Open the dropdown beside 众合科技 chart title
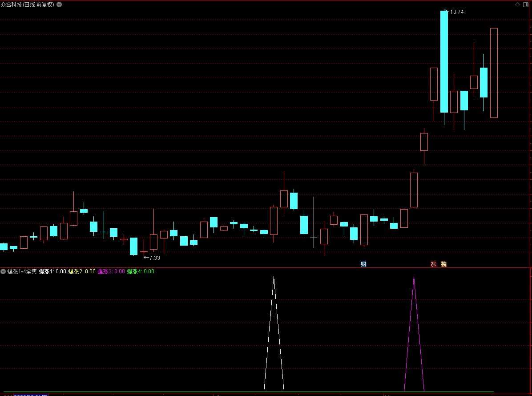Image resolution: width=532 pixels, height=396 pixels. tap(59, 4)
